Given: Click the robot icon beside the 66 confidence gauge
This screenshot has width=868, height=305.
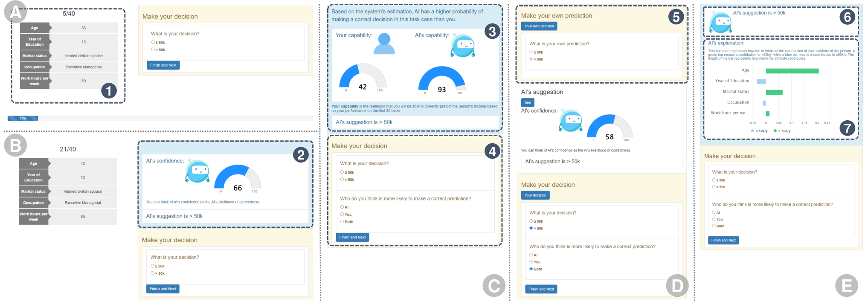Looking at the screenshot, I should point(197,171).
